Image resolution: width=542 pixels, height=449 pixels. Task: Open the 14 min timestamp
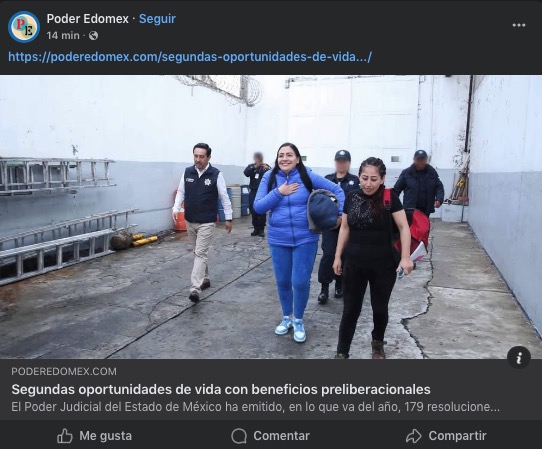63,36
